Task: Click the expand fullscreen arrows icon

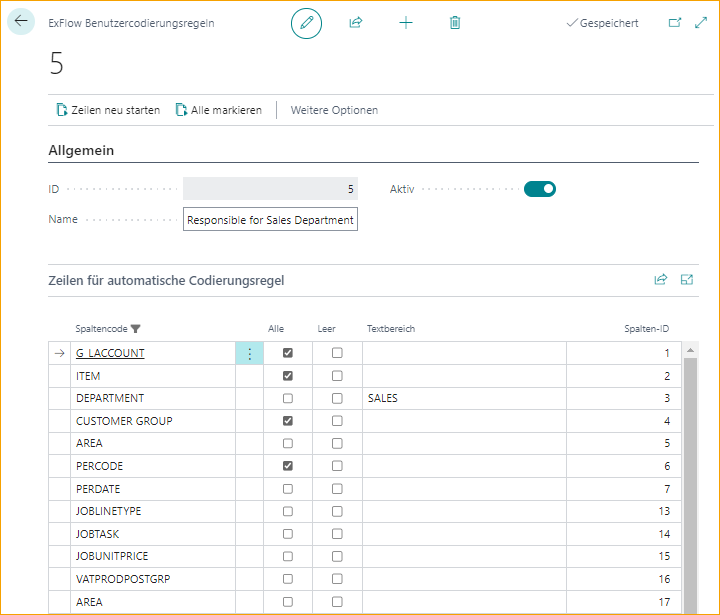Action: click(700, 22)
